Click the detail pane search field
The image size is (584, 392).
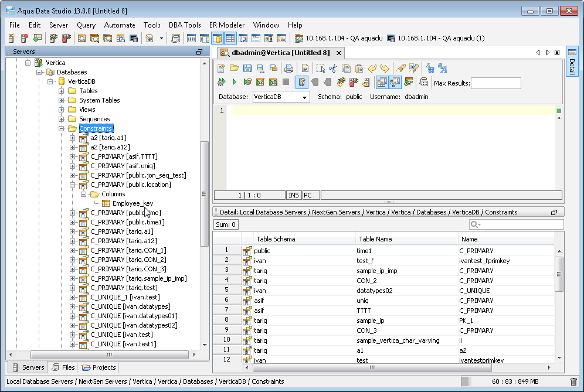516,224
